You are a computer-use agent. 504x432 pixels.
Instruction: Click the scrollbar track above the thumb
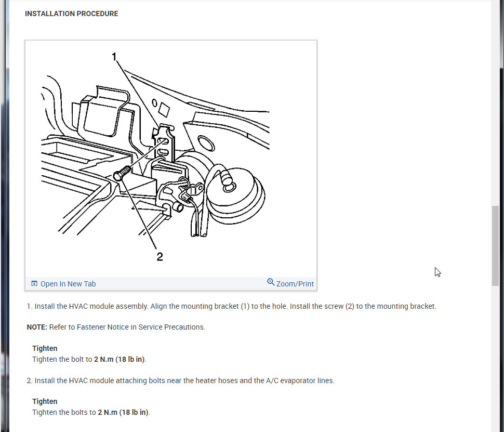click(495, 103)
